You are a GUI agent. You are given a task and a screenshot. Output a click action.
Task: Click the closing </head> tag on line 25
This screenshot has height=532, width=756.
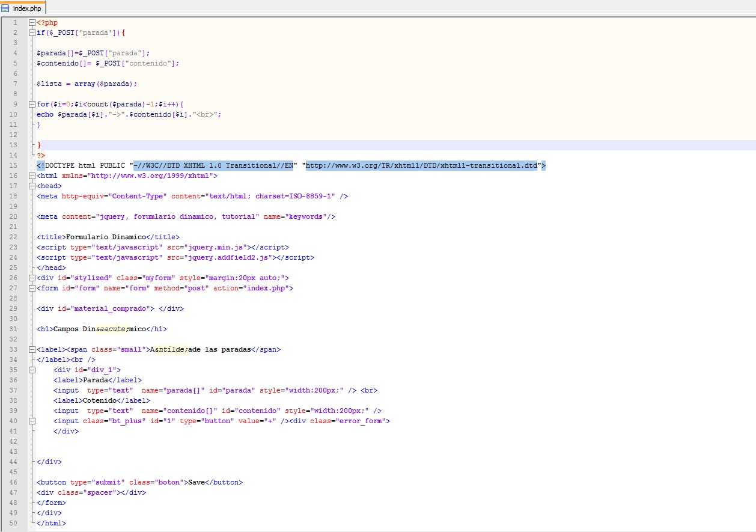[52, 268]
